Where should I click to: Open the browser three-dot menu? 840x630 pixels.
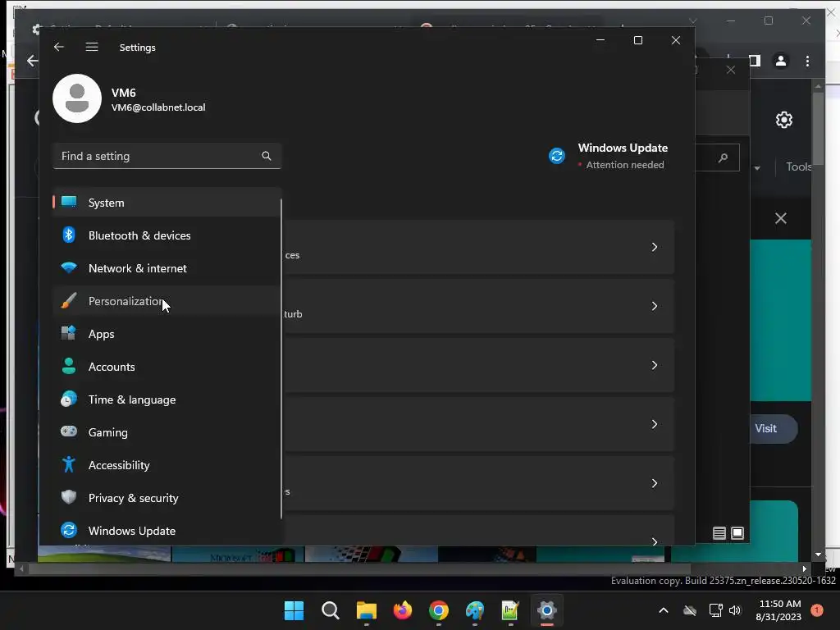point(807,61)
